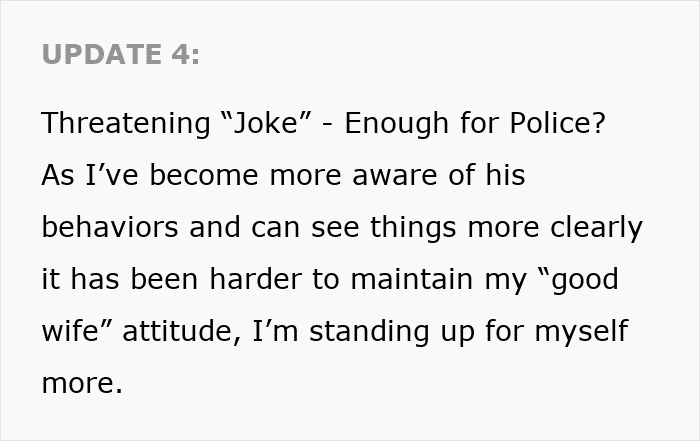
Task: Click the word behaviors
Action: click(x=110, y=227)
